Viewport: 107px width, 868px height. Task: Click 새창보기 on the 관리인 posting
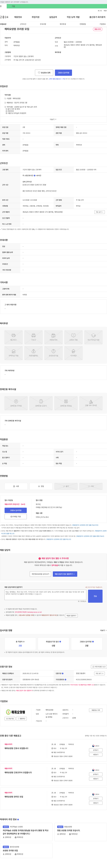pyautogui.click(x=96, y=803)
